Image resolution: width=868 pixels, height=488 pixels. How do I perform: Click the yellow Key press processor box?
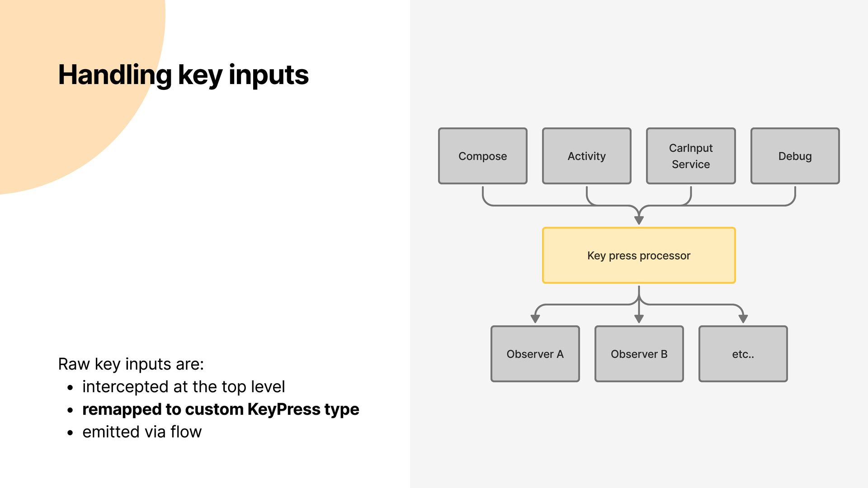point(638,255)
